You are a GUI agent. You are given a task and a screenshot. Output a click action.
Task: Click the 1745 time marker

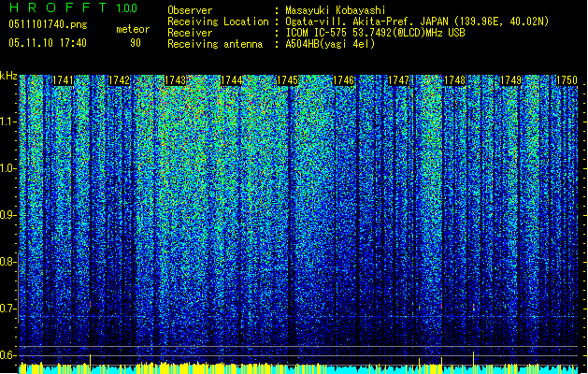point(287,80)
